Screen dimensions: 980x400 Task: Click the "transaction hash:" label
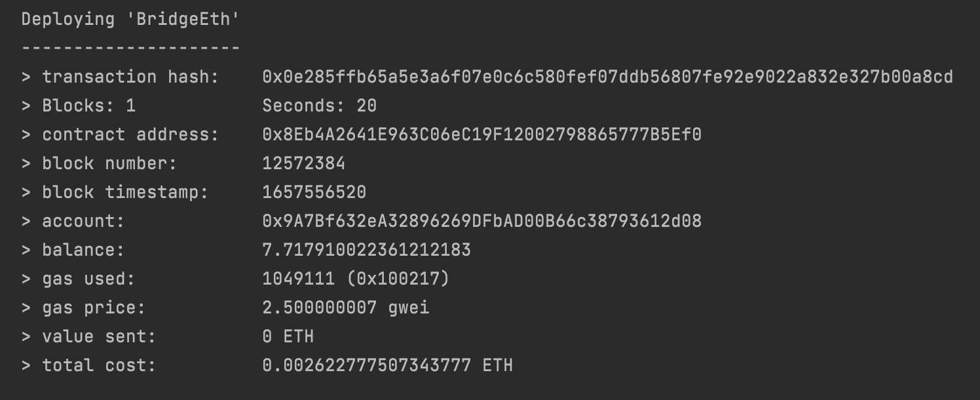pos(131,77)
